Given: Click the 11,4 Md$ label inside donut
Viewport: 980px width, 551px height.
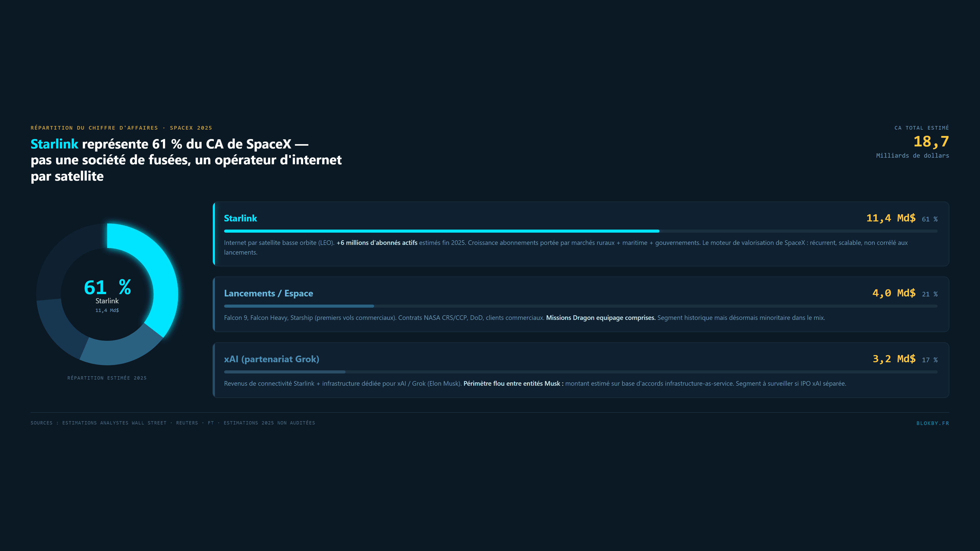Looking at the screenshot, I should pyautogui.click(x=107, y=310).
